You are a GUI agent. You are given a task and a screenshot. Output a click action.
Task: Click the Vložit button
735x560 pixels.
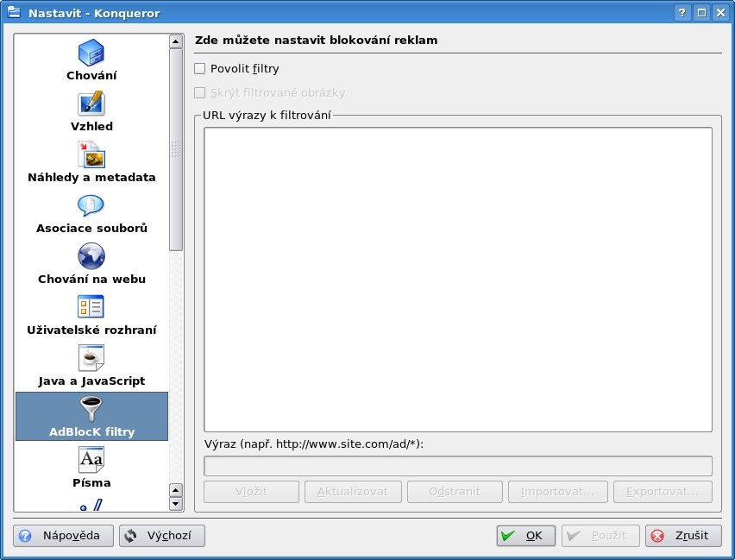coord(251,492)
